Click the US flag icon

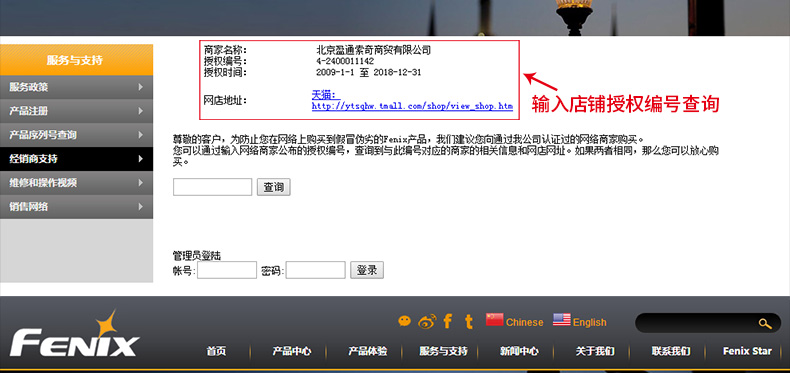coord(561,319)
